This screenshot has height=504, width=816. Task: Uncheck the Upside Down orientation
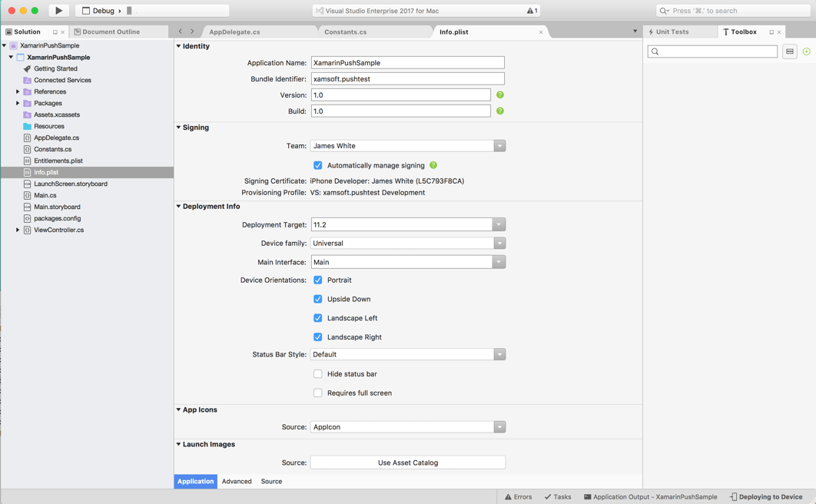[317, 299]
